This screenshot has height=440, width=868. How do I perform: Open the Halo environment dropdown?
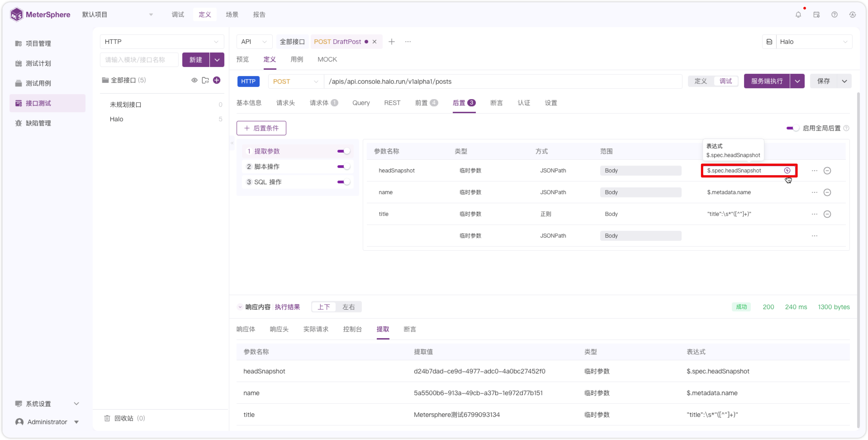(x=814, y=42)
